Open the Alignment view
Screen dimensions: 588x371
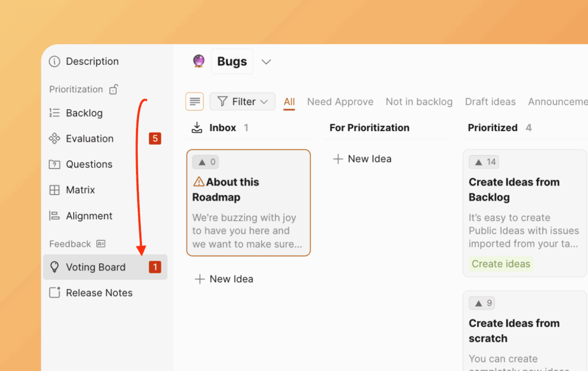click(88, 216)
